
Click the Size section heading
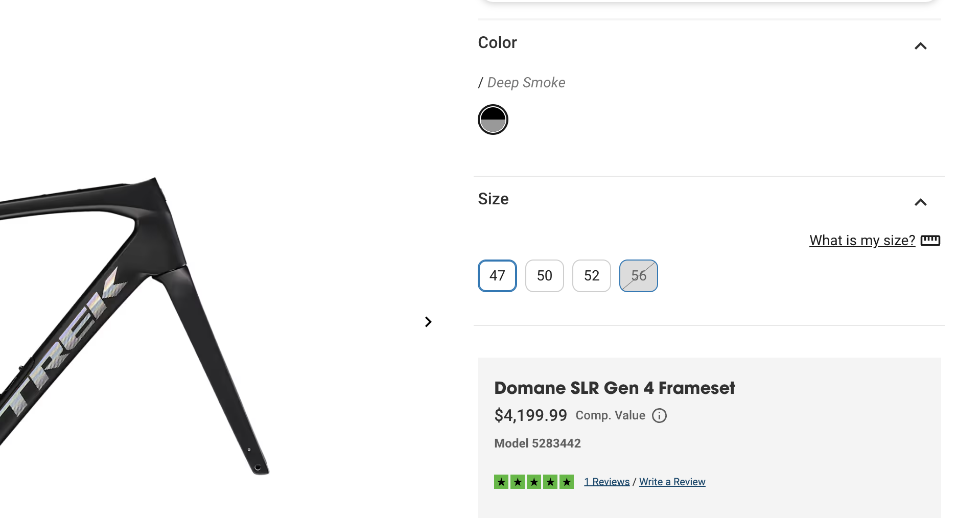tap(493, 199)
